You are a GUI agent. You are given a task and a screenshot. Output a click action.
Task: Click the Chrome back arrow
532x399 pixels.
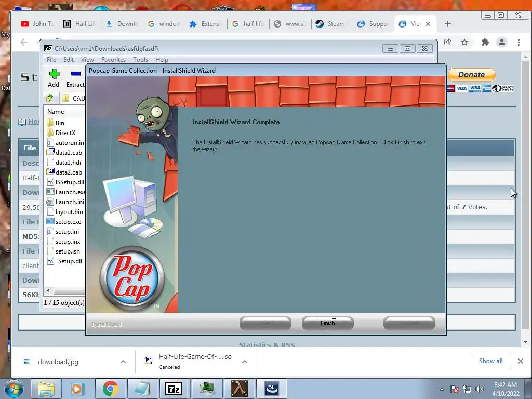[x=24, y=42]
